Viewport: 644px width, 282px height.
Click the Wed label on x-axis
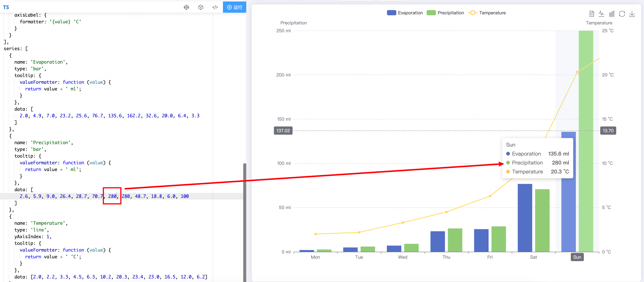[x=402, y=257]
